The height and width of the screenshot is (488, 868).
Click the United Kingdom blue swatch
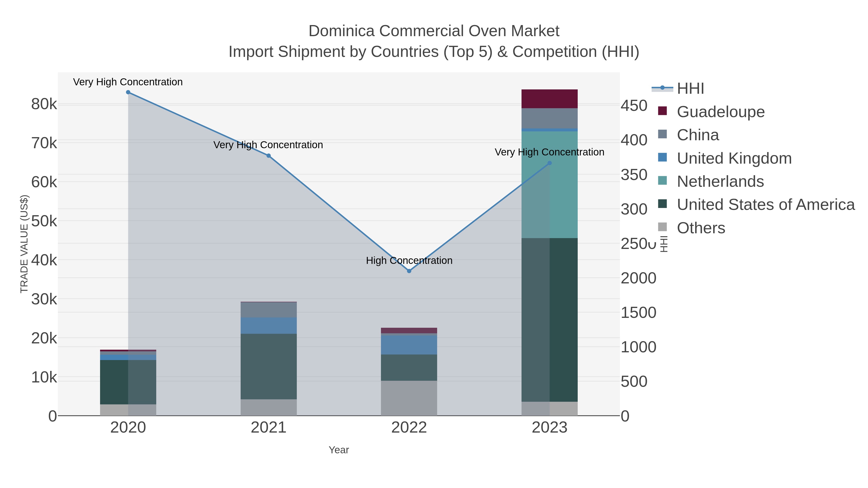[663, 157]
